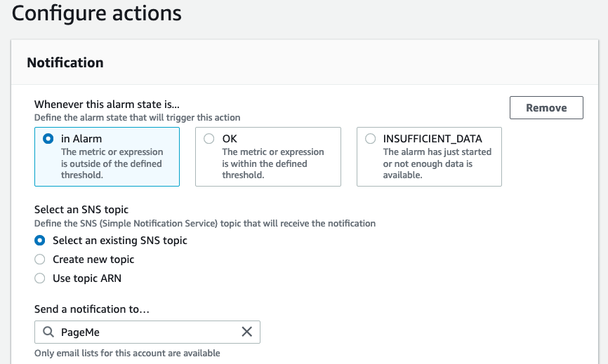Select the "in Alarm" state radio button

tap(48, 139)
